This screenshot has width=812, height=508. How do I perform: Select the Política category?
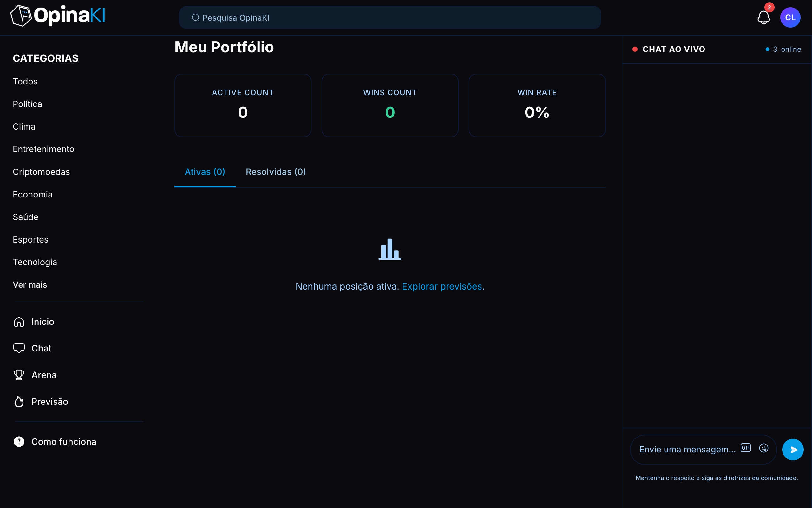coord(28,104)
